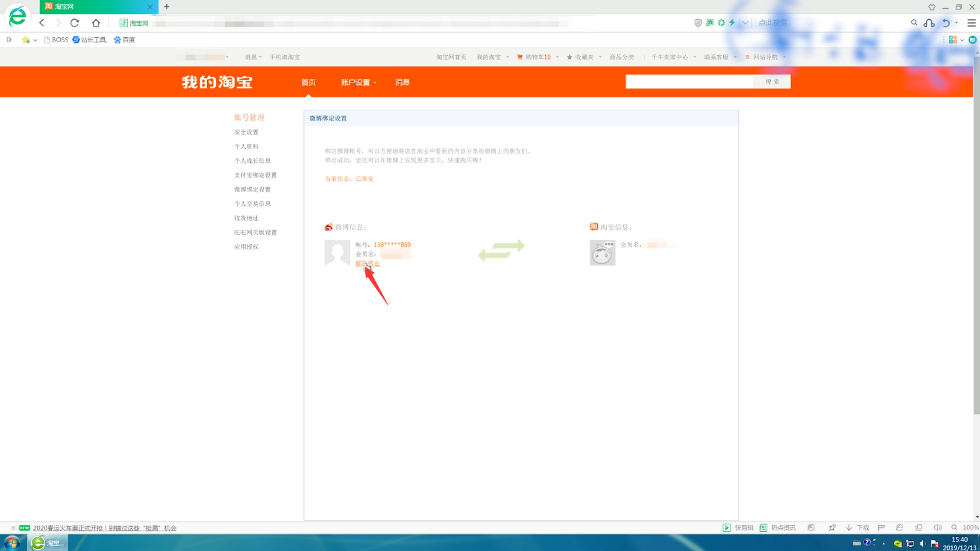Click the 搜索 button
The height and width of the screenshot is (551, 980).
pos(772,82)
